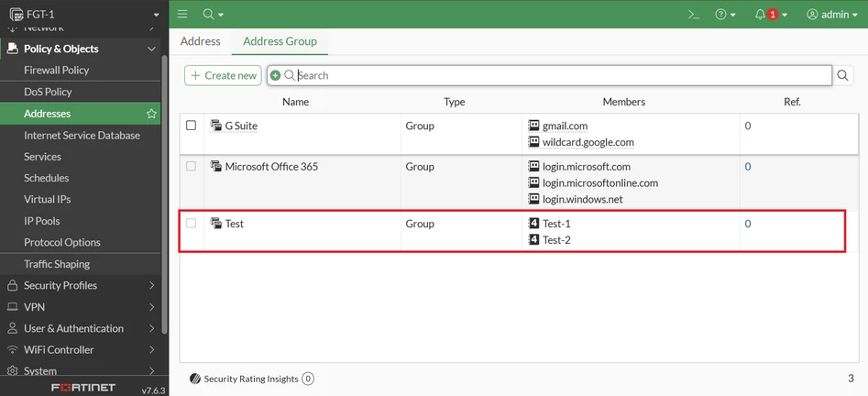
Task: Check the Microsoft Office 365 row checkbox
Action: click(x=191, y=166)
